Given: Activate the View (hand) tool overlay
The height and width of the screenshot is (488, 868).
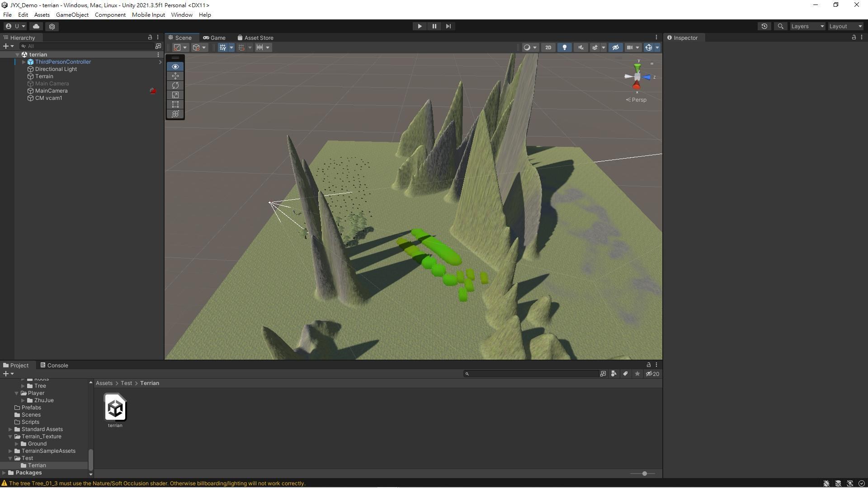Looking at the screenshot, I should point(175,66).
